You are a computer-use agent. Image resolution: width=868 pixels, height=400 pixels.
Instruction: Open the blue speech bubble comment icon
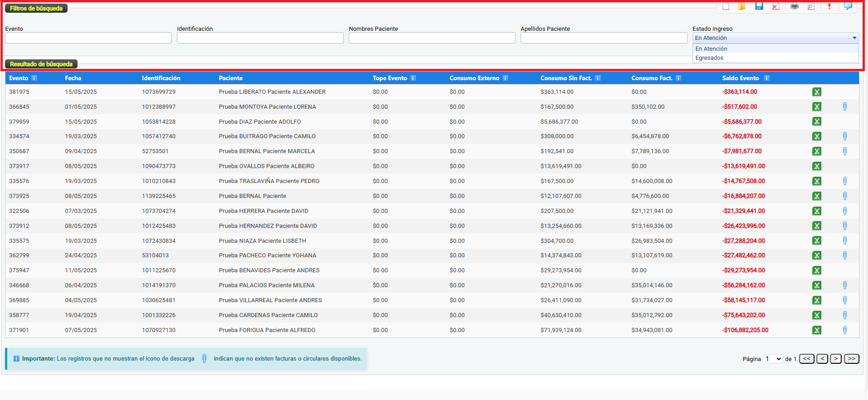[x=848, y=6]
